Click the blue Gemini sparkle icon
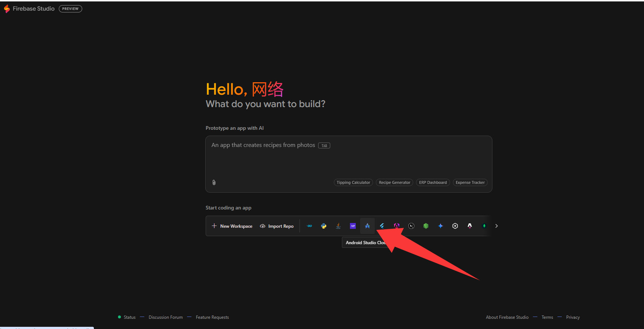Viewport: 644px width, 329px height. pos(441,226)
